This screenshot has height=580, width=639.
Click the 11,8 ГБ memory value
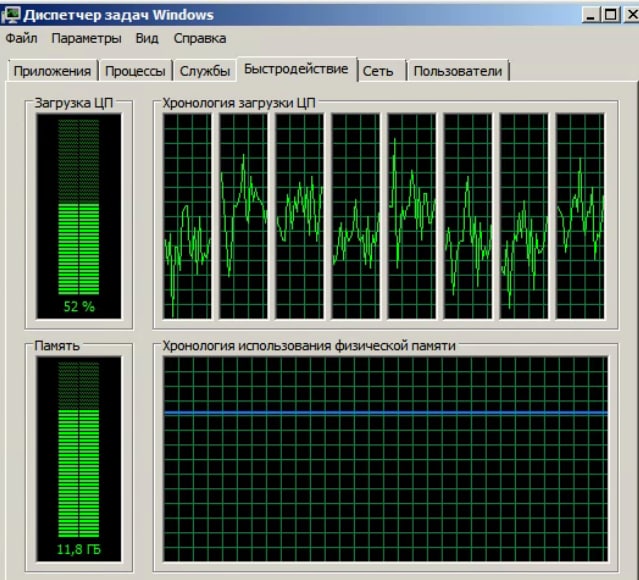(x=79, y=549)
